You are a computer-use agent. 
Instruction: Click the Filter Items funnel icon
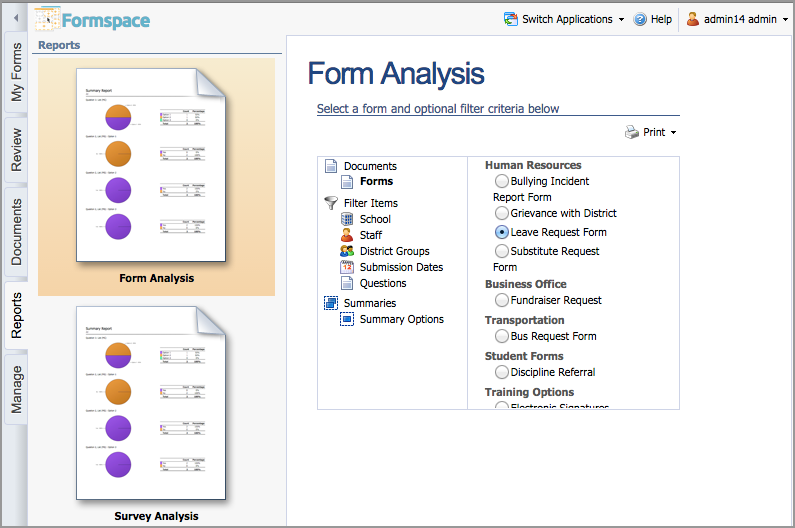pos(331,203)
